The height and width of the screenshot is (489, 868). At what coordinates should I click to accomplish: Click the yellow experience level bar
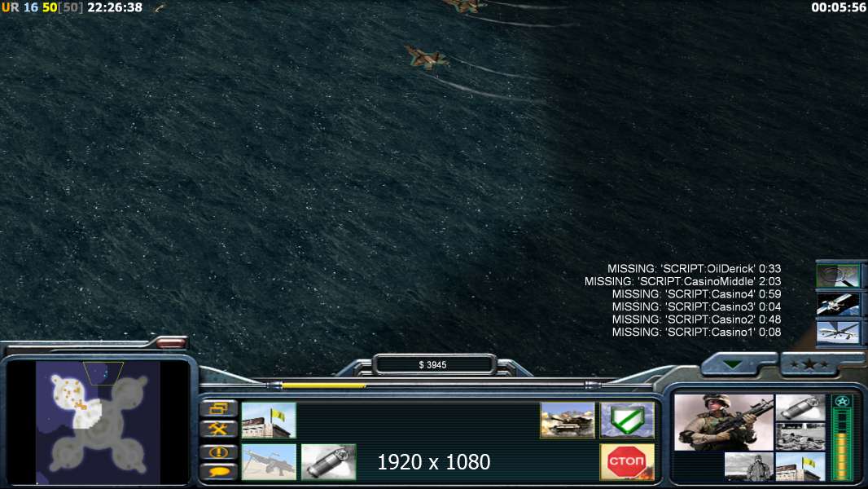[843, 456]
